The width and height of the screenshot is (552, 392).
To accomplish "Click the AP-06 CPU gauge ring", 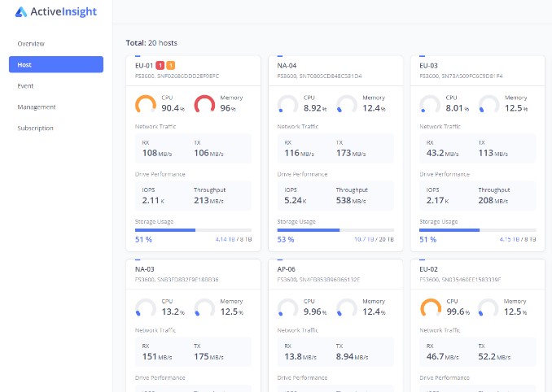I will pos(287,307).
